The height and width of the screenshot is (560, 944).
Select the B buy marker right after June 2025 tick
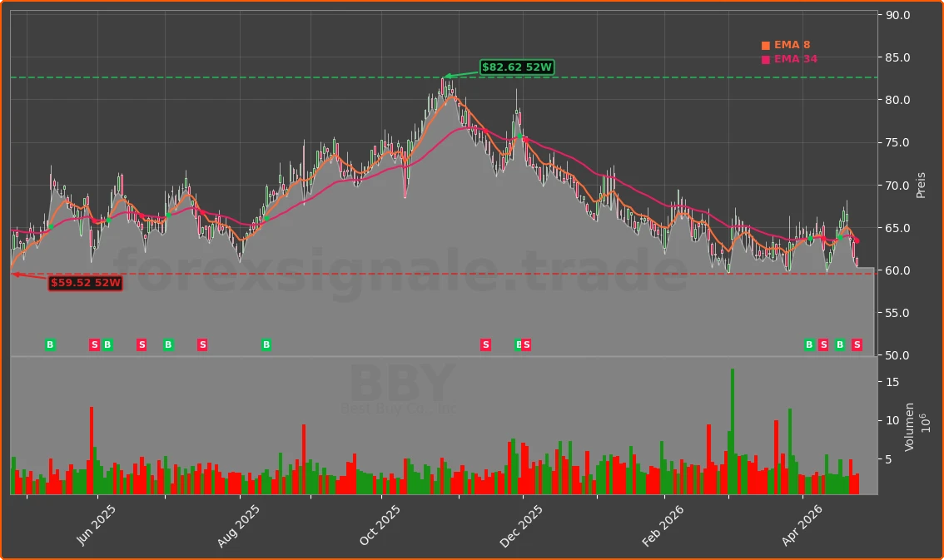pyautogui.click(x=107, y=344)
